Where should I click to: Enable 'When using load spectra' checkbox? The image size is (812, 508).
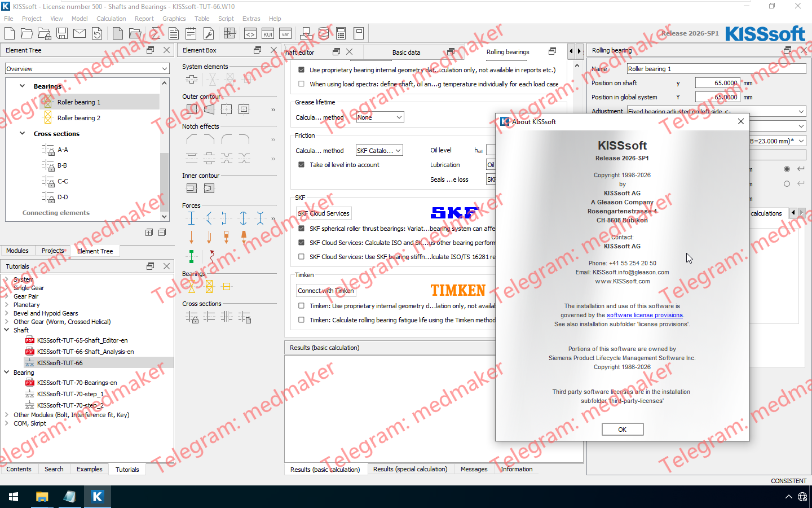[x=301, y=84]
